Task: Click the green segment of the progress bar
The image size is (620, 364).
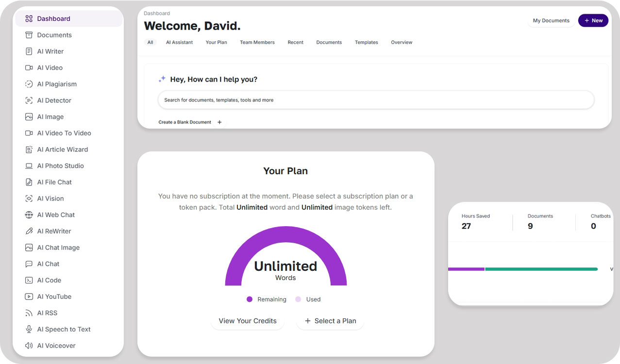Action: pyautogui.click(x=541, y=269)
